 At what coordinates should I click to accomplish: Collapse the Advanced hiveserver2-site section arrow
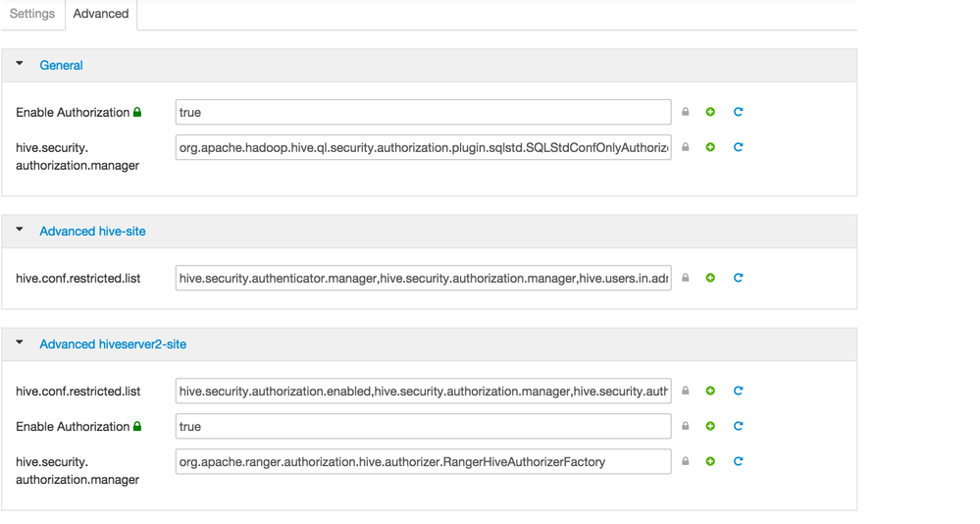point(20,342)
